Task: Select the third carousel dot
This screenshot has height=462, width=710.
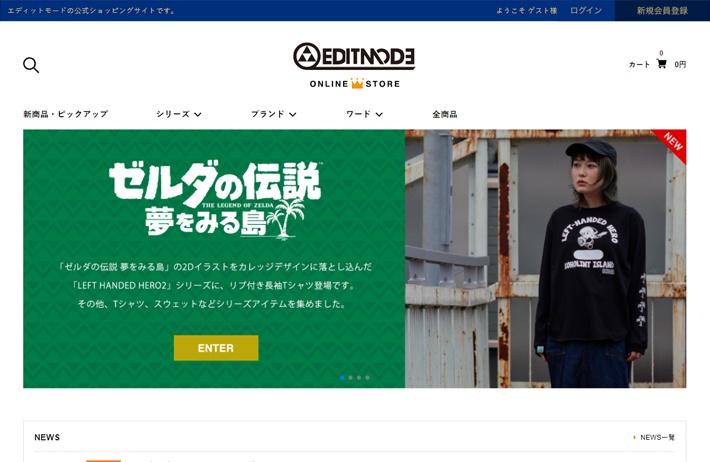Action: (359, 377)
